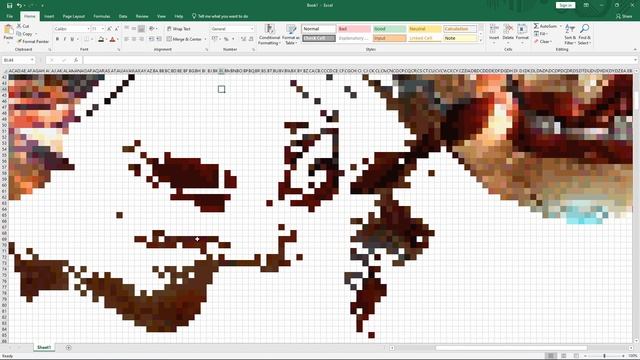Toggle italic formatting
The image size is (640, 360).
(64, 39)
